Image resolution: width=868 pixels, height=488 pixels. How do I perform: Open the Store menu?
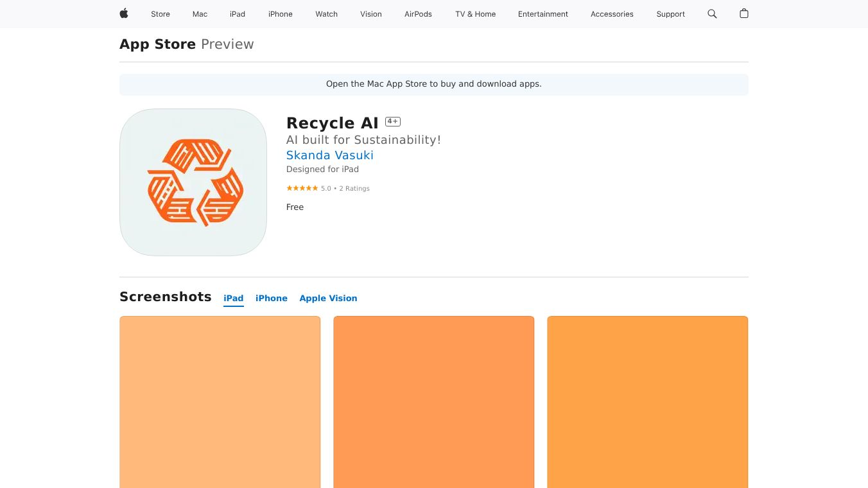[x=161, y=14]
